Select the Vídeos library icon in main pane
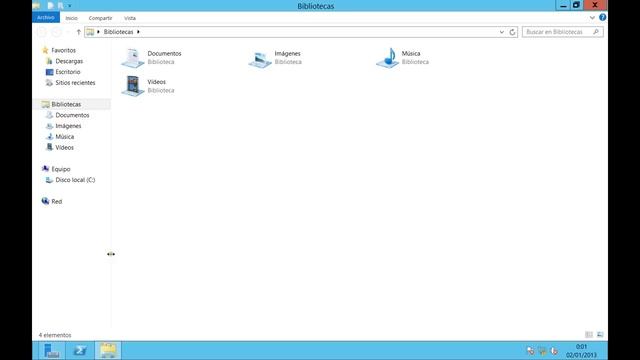 point(133,86)
